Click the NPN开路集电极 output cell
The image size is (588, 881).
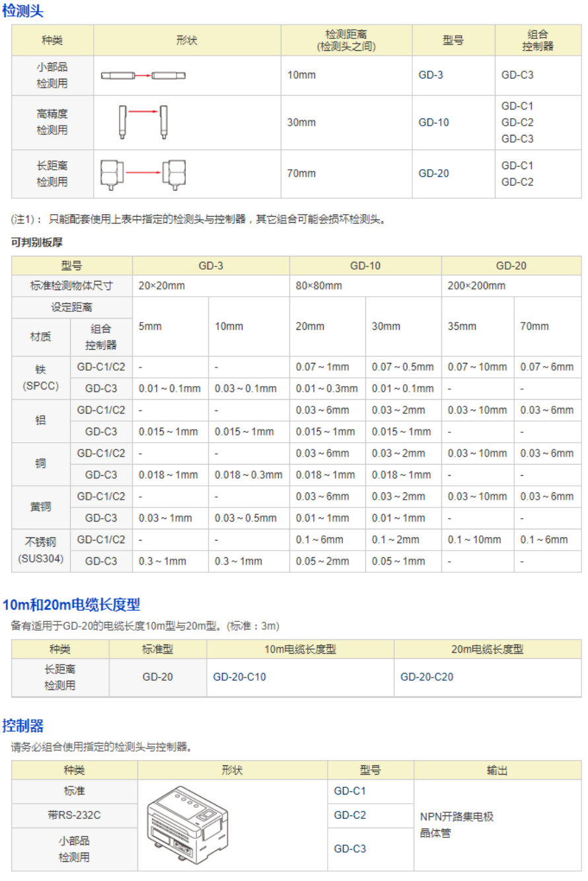457,816
